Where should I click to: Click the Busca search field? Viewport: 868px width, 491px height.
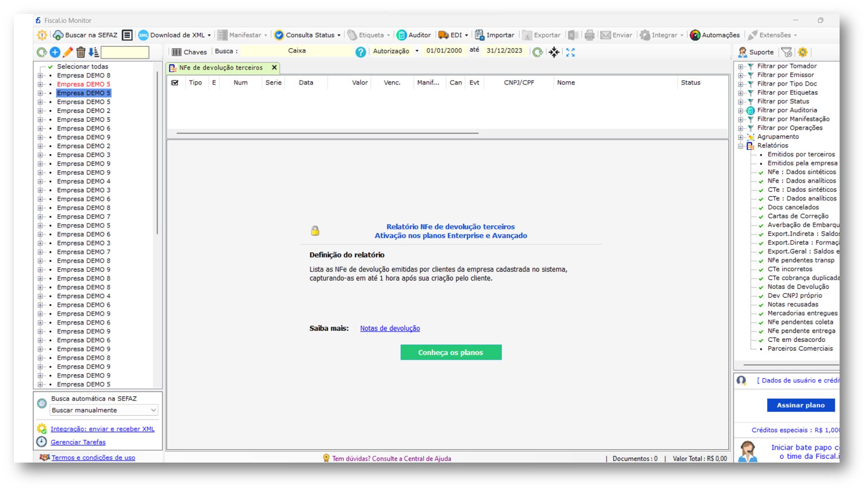(297, 51)
